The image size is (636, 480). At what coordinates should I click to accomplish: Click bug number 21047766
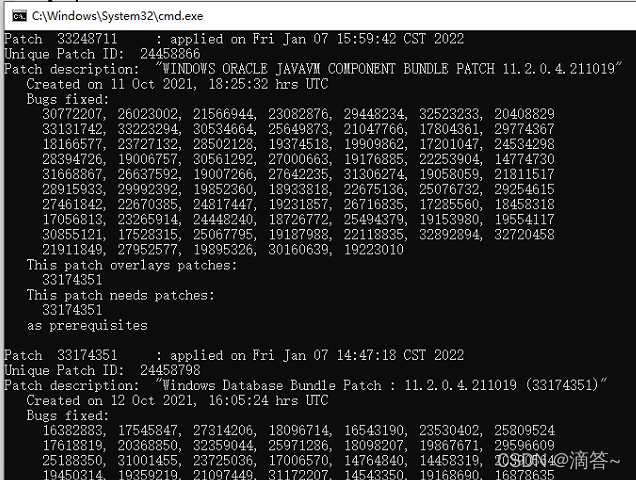(x=374, y=129)
